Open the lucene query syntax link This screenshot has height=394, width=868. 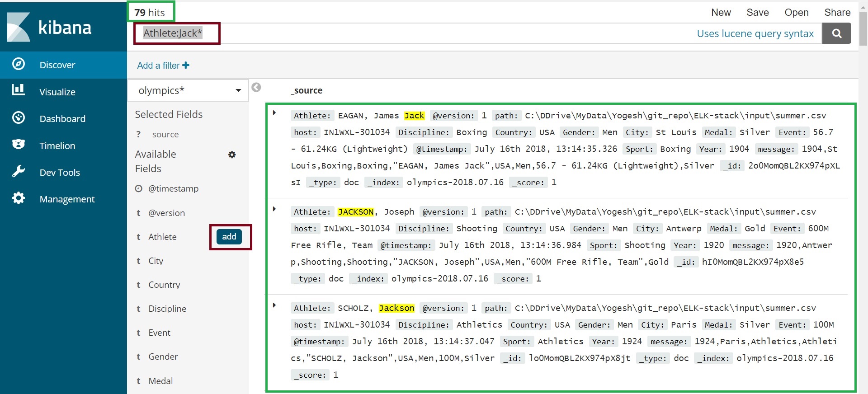pos(755,33)
